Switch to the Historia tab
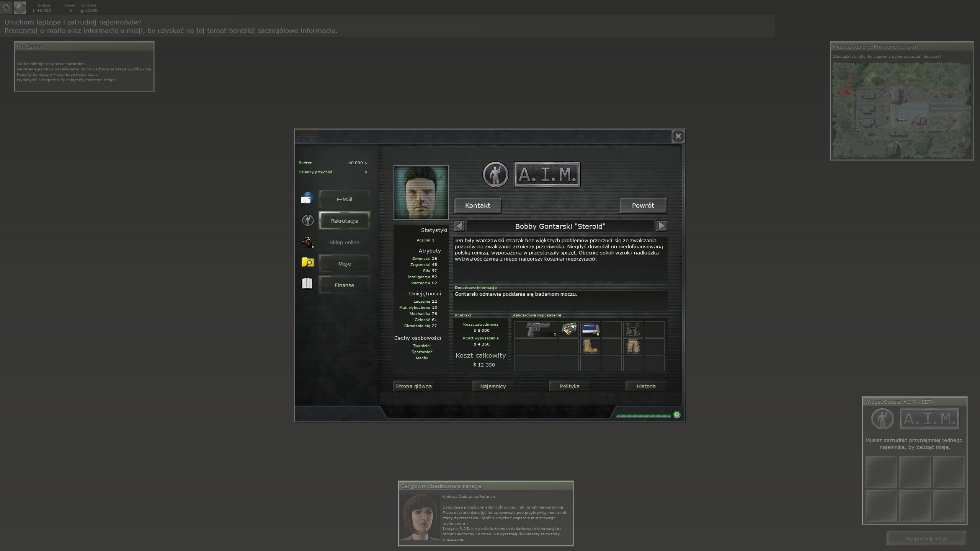 click(646, 386)
